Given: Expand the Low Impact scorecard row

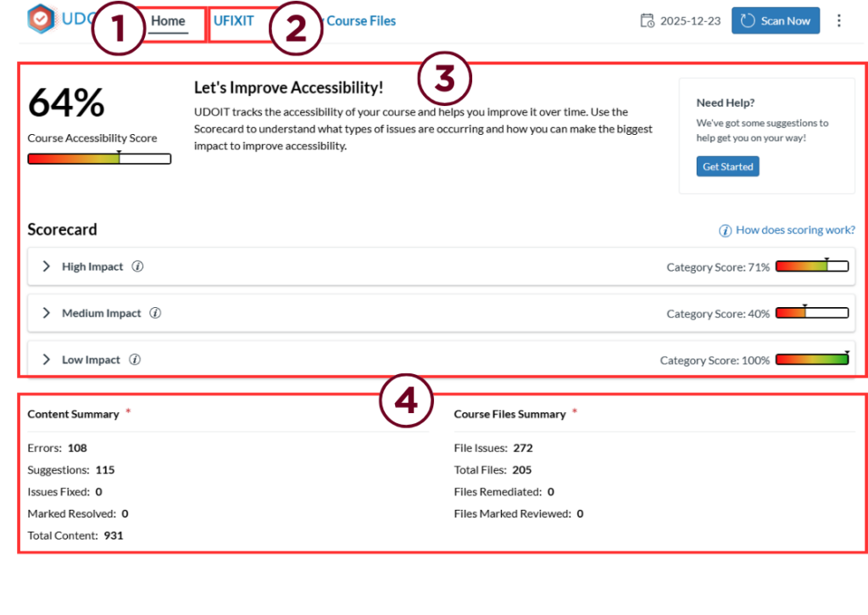Looking at the screenshot, I should pyautogui.click(x=47, y=360).
